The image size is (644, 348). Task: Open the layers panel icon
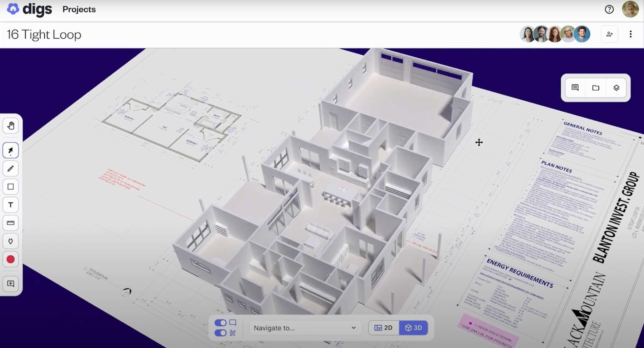point(616,88)
